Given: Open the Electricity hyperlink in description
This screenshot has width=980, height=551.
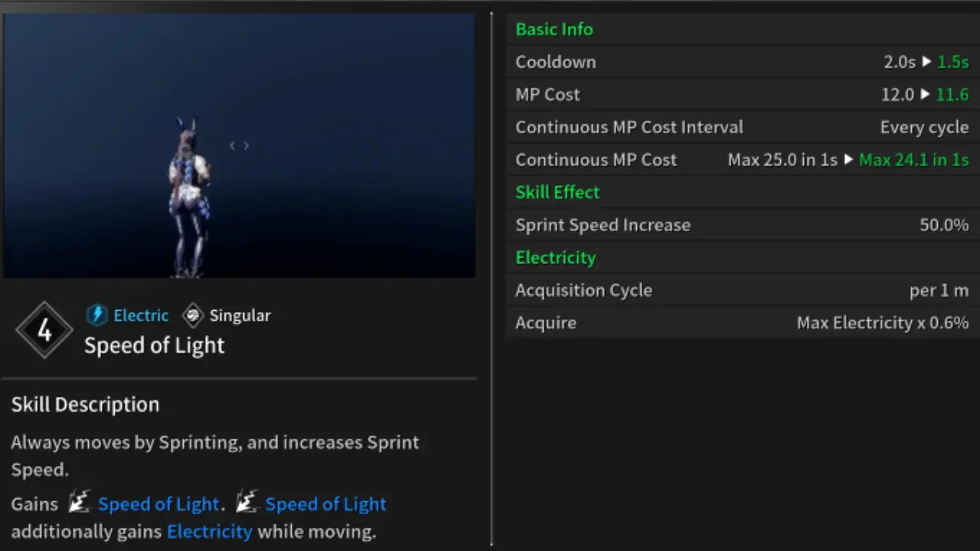Looking at the screenshot, I should (209, 531).
